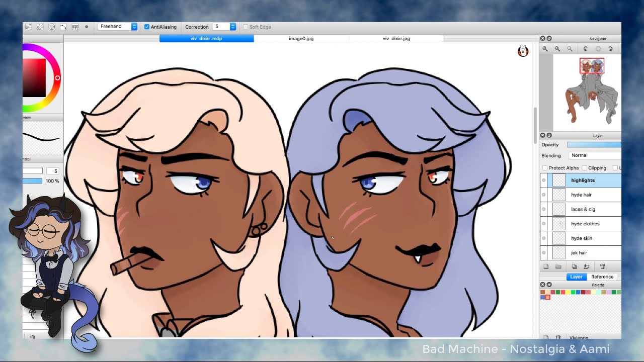Select the radial snap icon
This screenshot has height=362, width=644.
click(40, 27)
